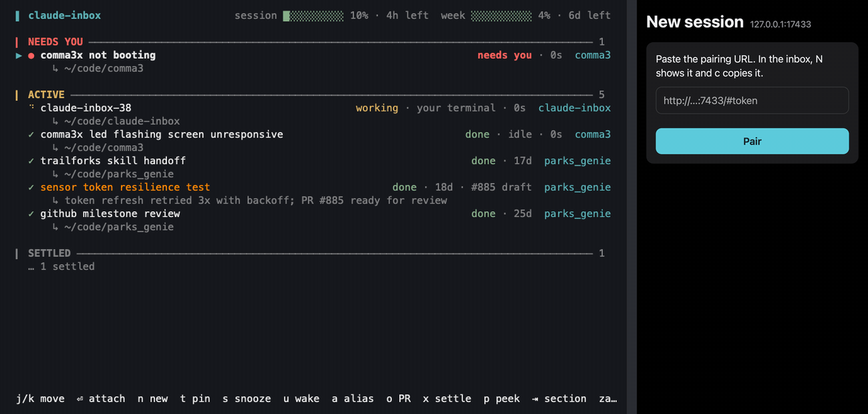Click the checkmark beside sensor token resilience test
868x414 pixels.
pos(31,188)
